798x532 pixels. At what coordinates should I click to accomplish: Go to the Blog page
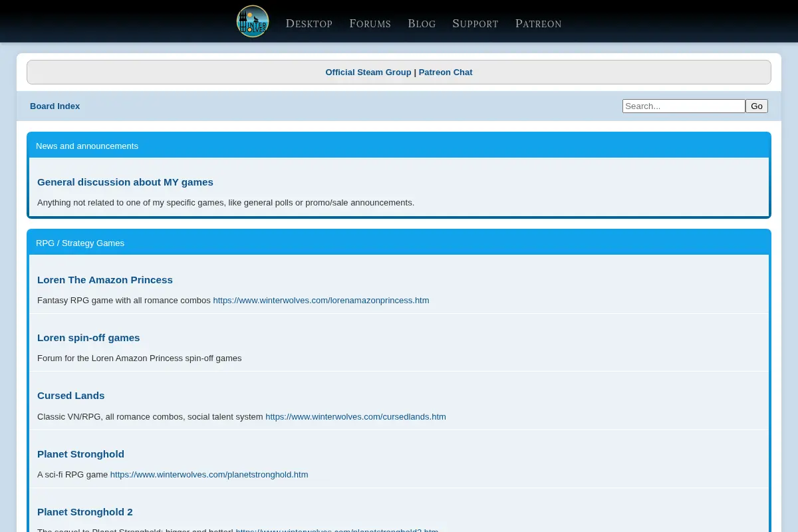pyautogui.click(x=422, y=23)
